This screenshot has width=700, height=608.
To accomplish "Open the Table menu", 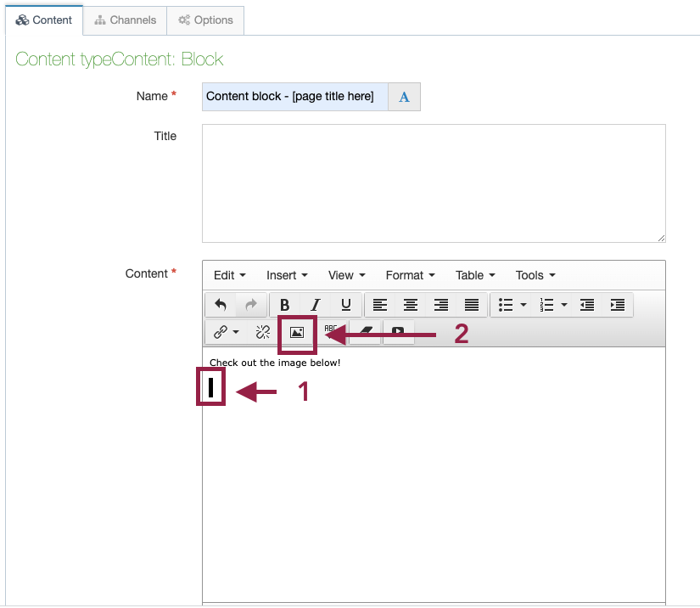I will (475, 275).
